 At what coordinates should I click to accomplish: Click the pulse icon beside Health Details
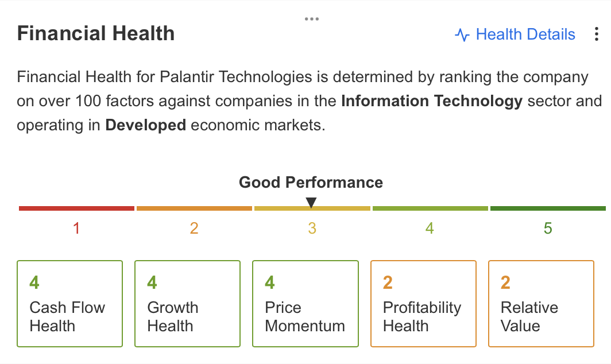point(462,34)
